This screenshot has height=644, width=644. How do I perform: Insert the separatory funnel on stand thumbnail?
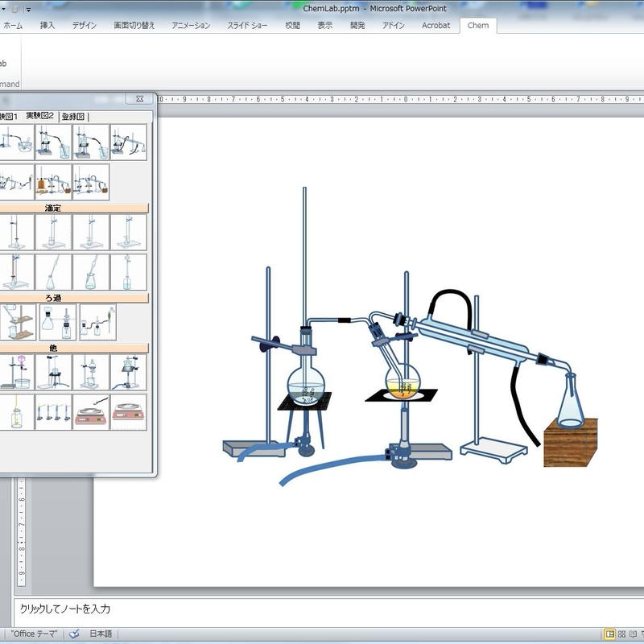point(91,372)
